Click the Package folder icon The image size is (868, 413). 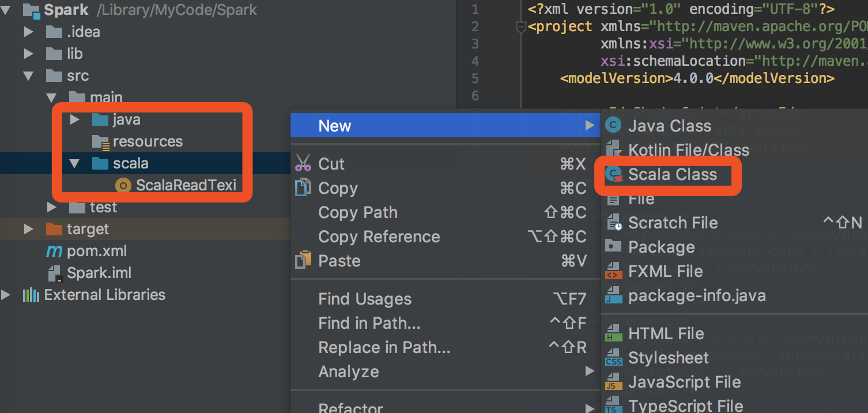(614, 246)
